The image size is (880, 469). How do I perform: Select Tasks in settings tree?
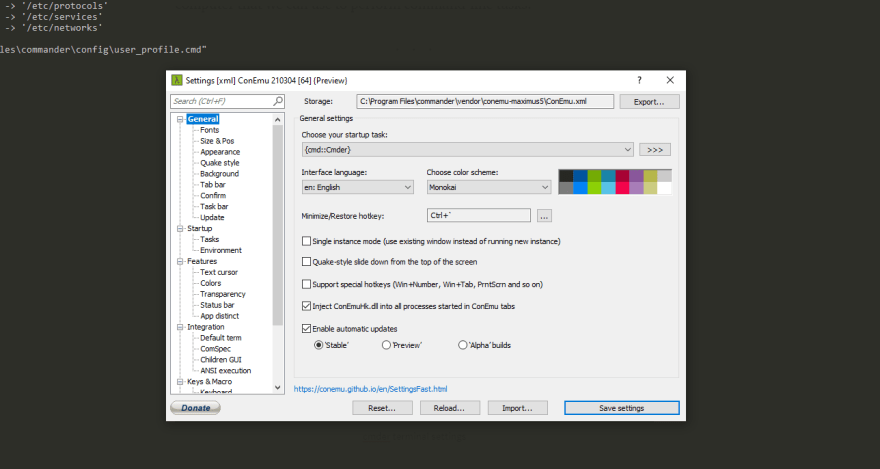pyautogui.click(x=209, y=240)
